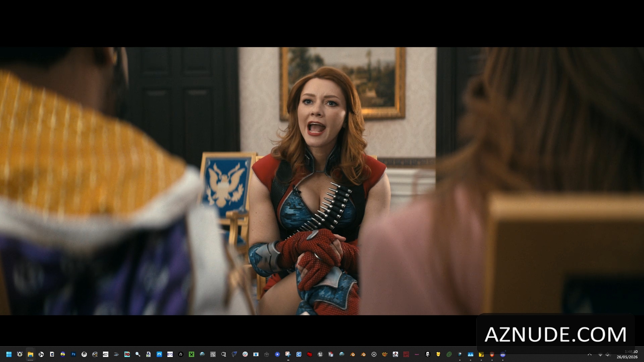Screen dimensions: 644x362
Task: Click the blue C app icon
Action: pos(299,354)
